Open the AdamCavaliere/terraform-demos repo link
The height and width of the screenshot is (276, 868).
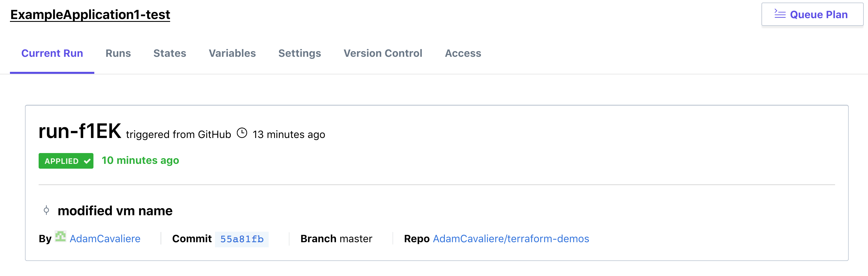point(511,239)
